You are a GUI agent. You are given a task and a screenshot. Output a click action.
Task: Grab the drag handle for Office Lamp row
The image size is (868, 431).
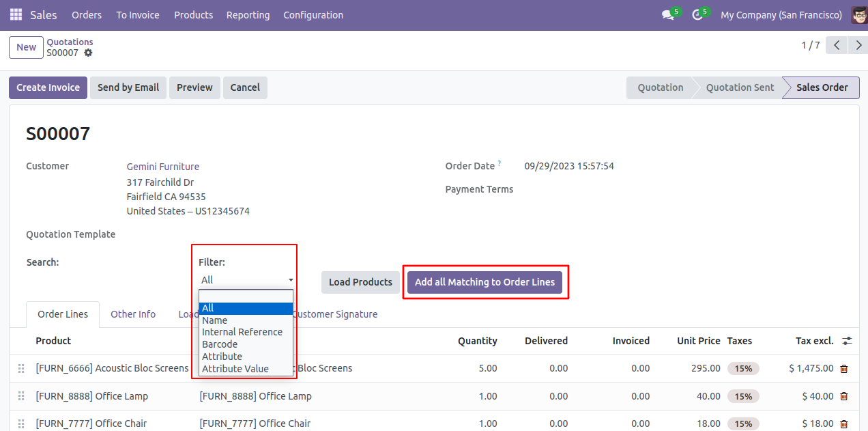tap(21, 396)
